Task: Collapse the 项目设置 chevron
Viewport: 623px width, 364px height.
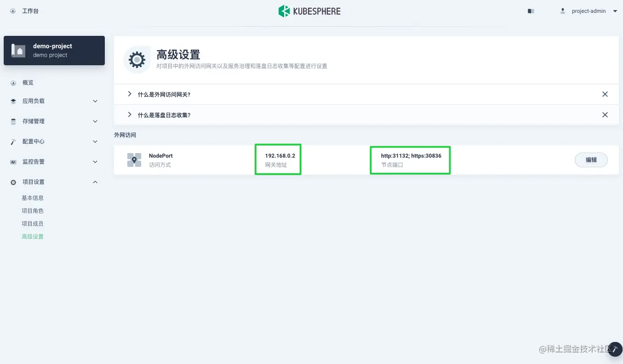Action: (x=95, y=182)
